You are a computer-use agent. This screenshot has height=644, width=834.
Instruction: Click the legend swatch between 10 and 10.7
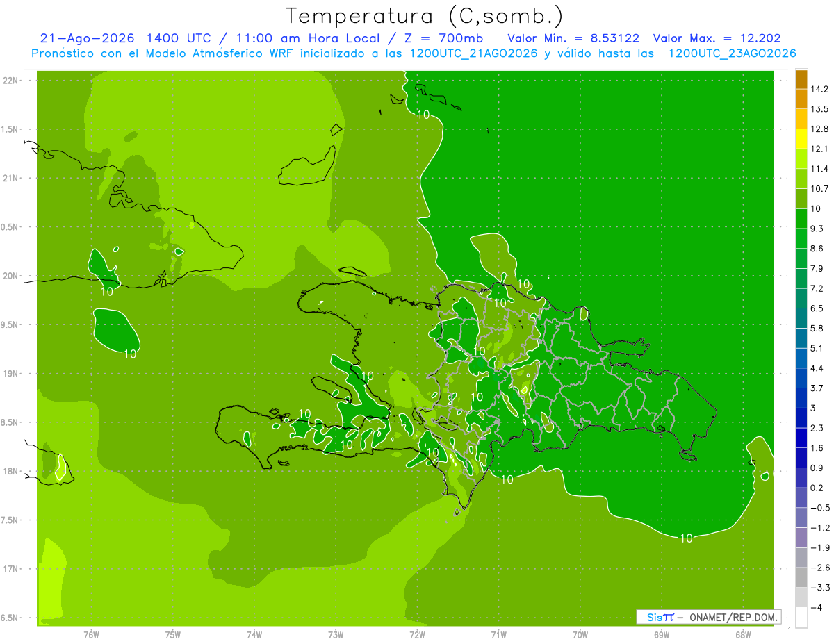tap(801, 199)
